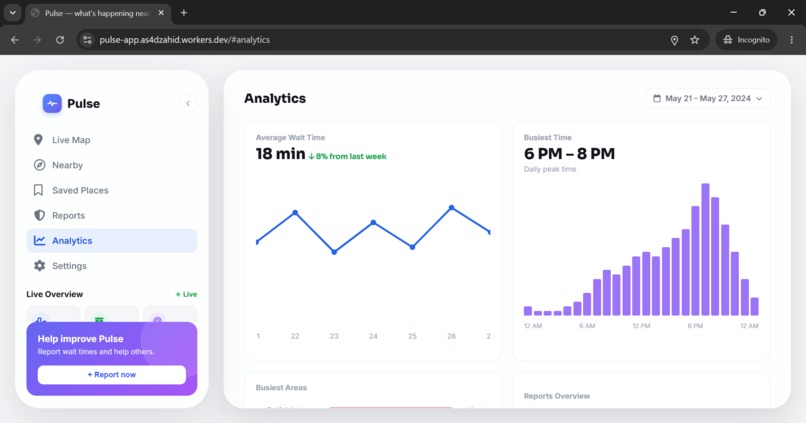Select Analytics in the sidebar

point(112,241)
